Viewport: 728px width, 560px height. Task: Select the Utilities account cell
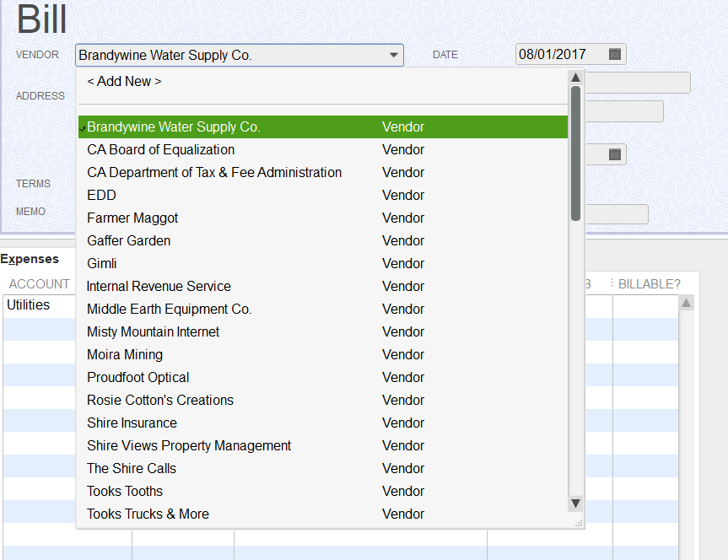pyautogui.click(x=40, y=305)
